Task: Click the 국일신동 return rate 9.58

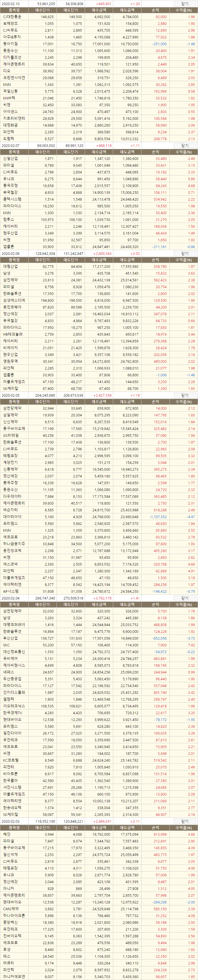Action: 191,91
